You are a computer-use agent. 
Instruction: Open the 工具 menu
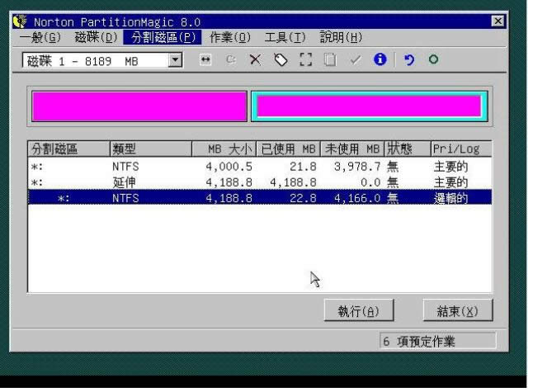point(285,37)
